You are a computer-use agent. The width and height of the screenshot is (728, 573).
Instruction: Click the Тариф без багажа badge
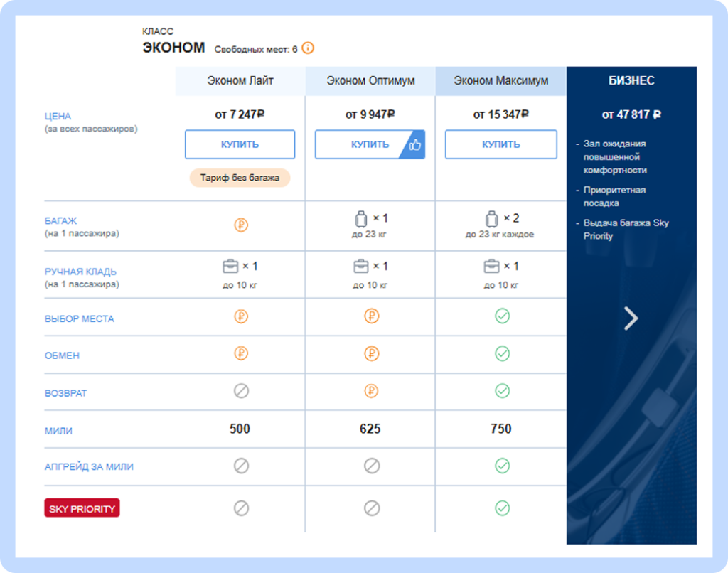point(240,178)
